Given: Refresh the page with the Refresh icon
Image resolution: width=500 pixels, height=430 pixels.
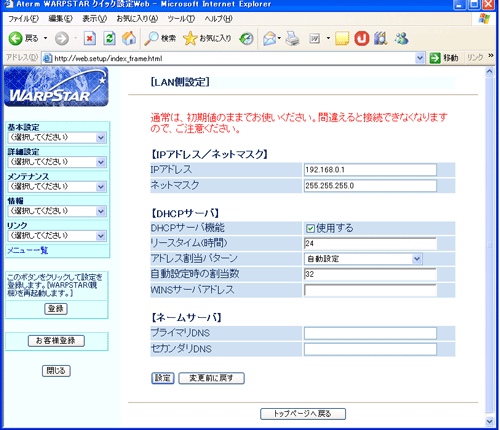Looking at the screenshot, I should [109, 39].
